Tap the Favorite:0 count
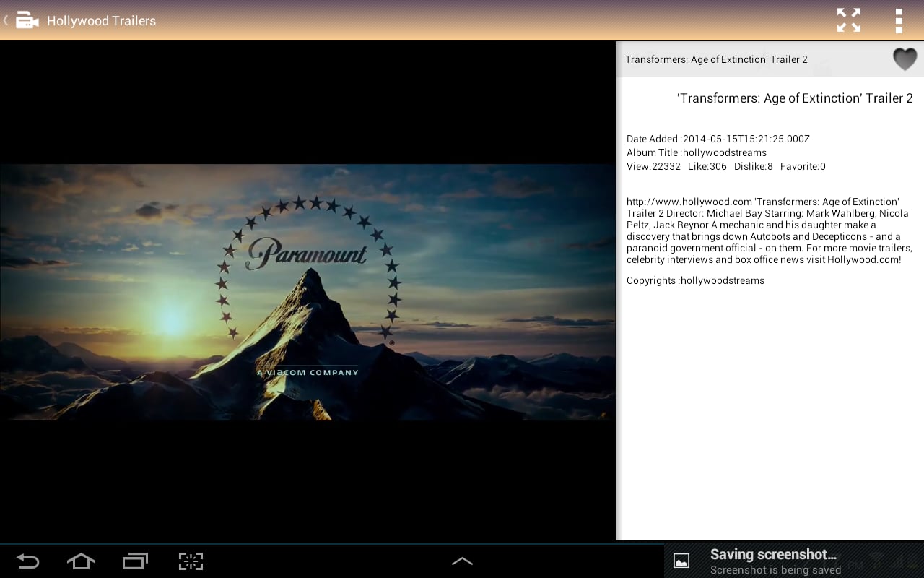924x578 pixels. click(803, 166)
